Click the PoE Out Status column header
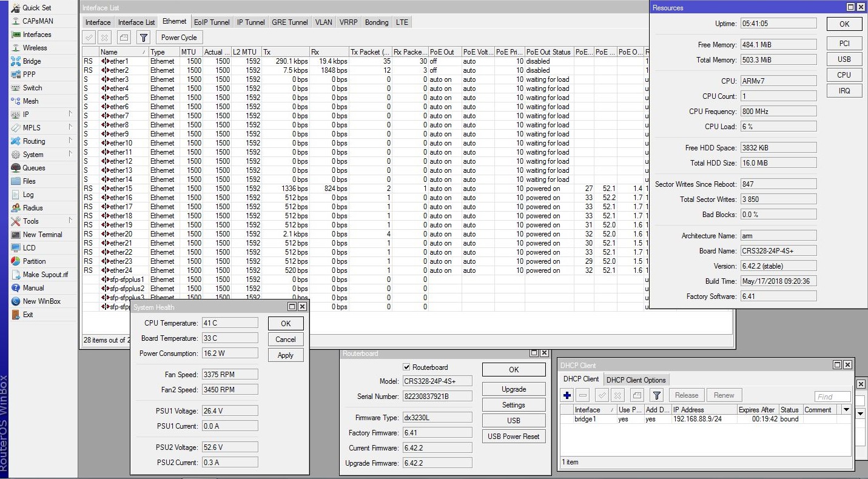The image size is (868, 479). click(x=549, y=52)
